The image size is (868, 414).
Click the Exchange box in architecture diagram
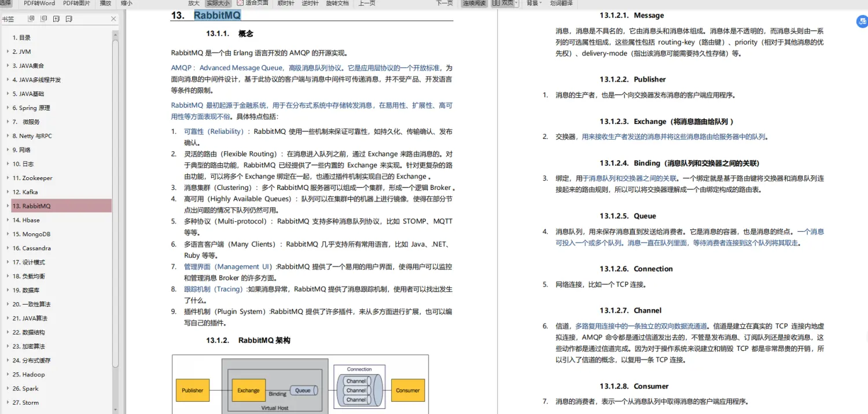pyautogui.click(x=248, y=390)
